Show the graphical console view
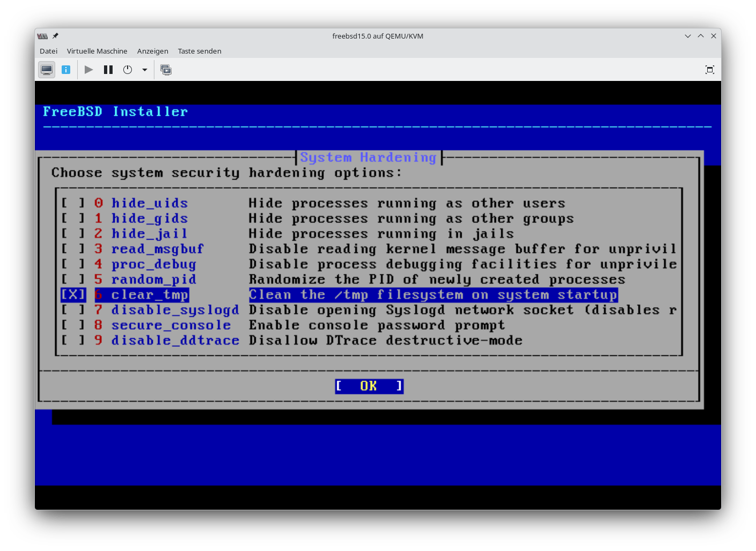 (47, 70)
